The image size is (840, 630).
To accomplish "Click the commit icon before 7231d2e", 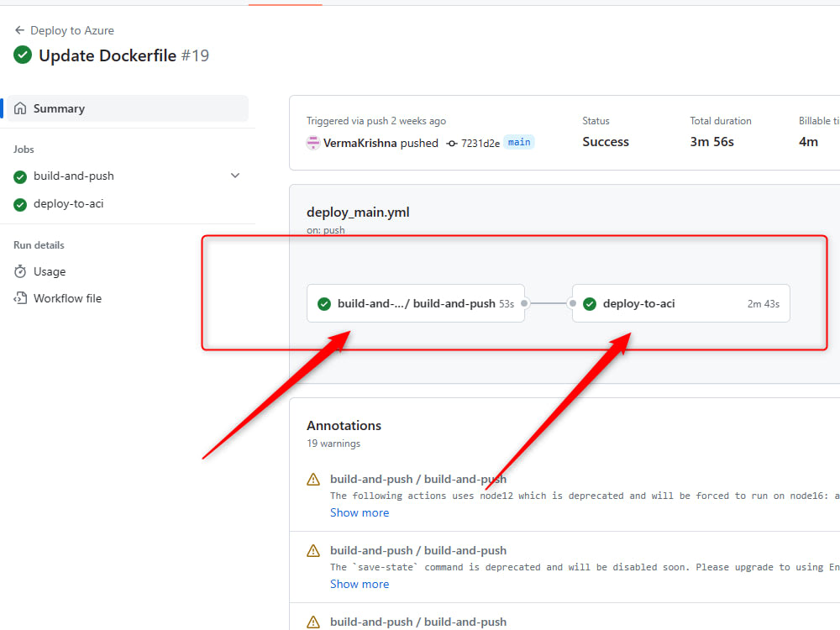I will coord(454,142).
